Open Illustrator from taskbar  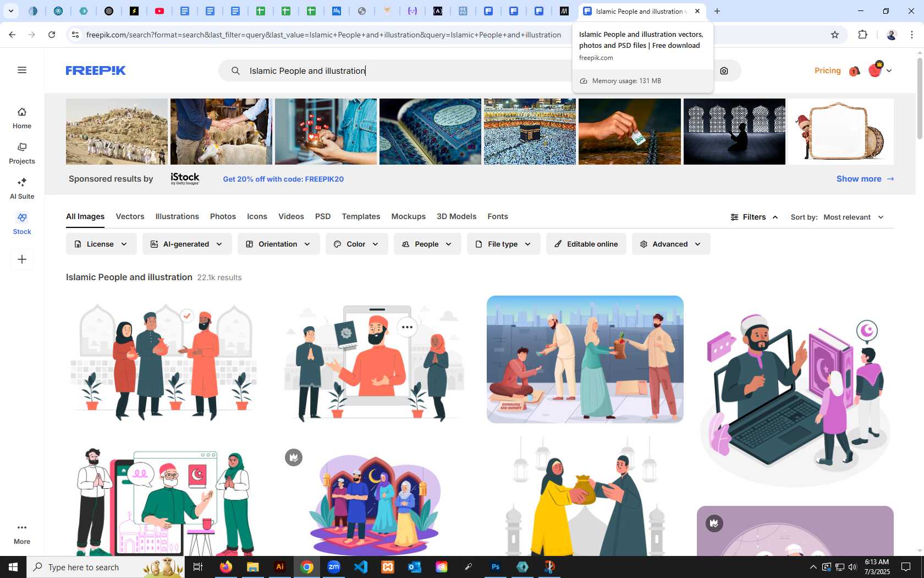pos(280,567)
